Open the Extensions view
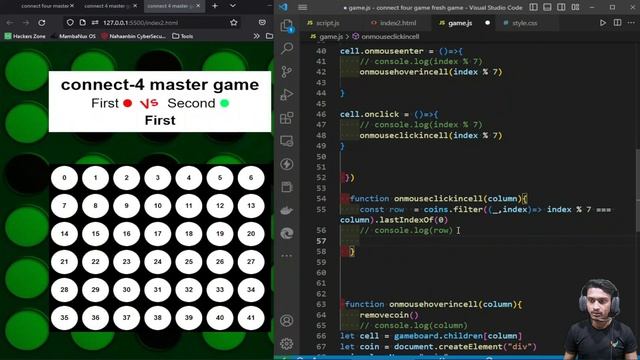 287,118
